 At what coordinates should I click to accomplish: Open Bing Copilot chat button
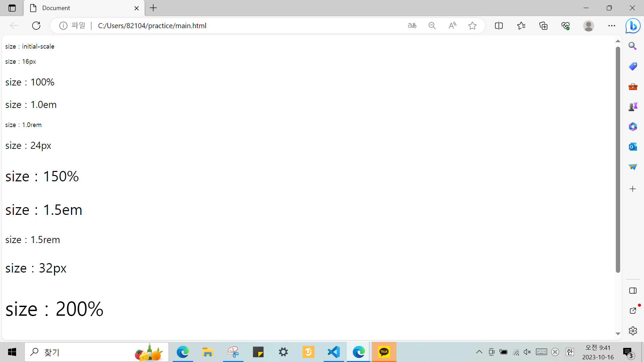[x=633, y=25]
